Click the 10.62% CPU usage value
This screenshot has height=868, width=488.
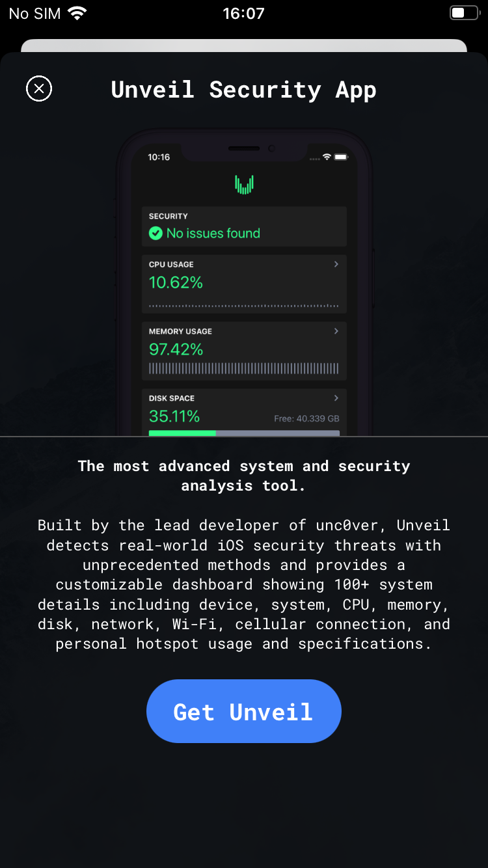pos(176,282)
